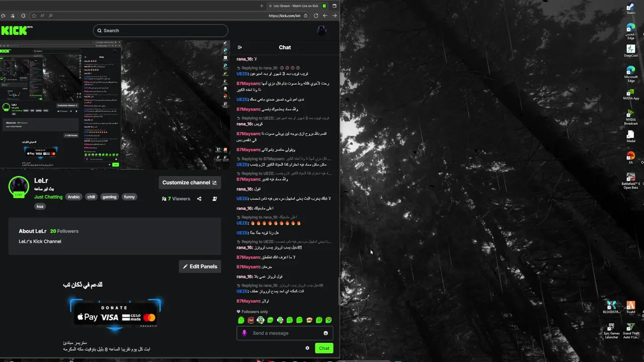Click the user-add icon beside the share icon

click(x=215, y=199)
